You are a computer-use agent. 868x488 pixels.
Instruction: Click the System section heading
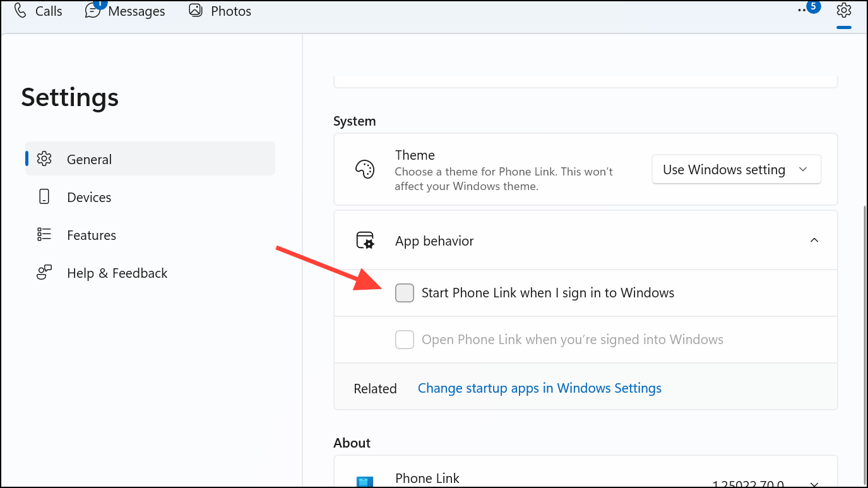(355, 121)
